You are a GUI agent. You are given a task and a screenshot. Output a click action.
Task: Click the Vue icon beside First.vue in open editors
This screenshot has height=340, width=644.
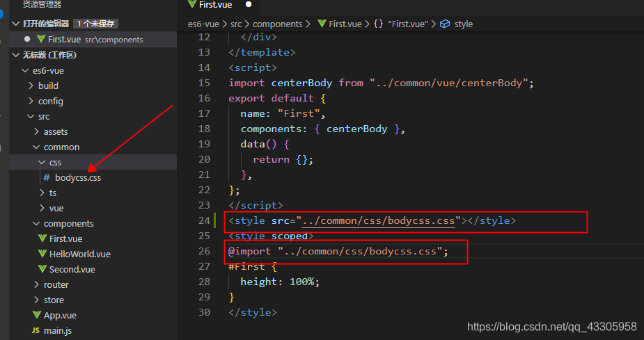pos(40,39)
